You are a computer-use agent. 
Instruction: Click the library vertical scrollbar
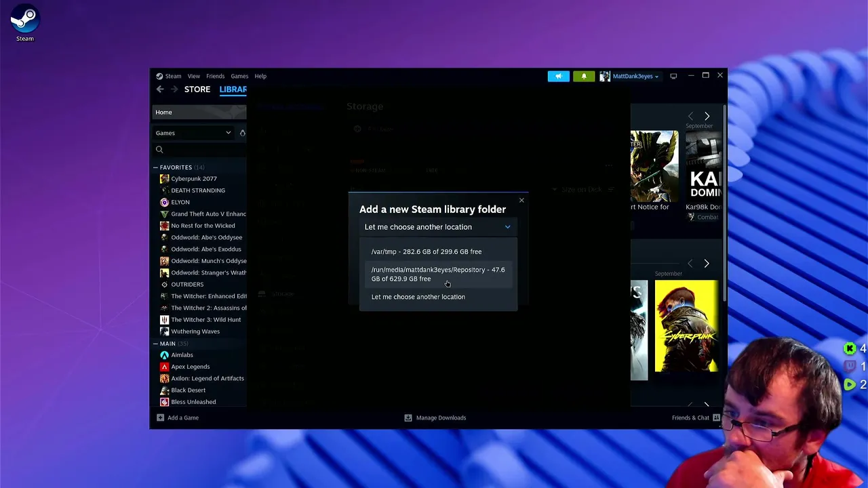click(x=726, y=203)
